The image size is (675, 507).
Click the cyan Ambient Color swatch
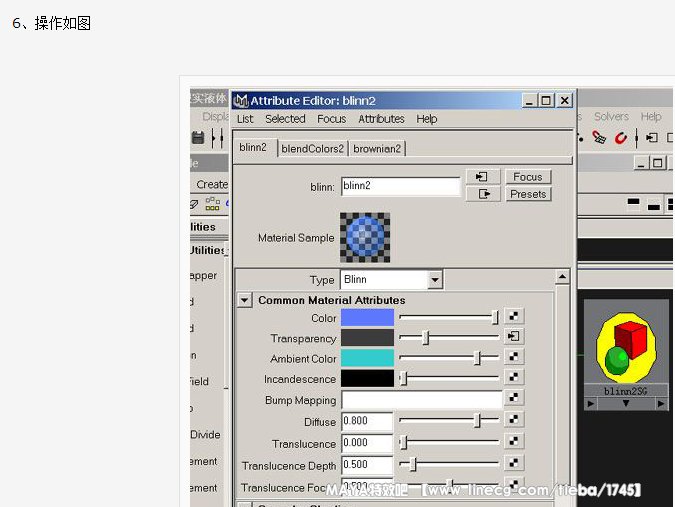pos(367,358)
